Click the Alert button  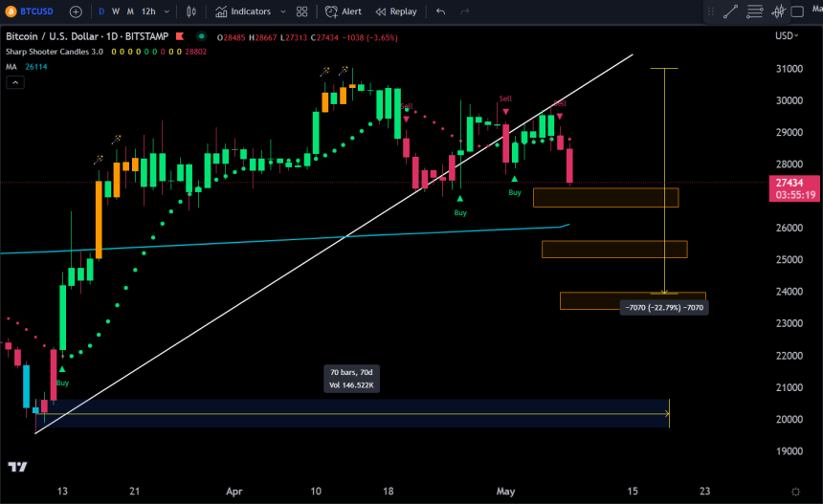[x=344, y=11]
